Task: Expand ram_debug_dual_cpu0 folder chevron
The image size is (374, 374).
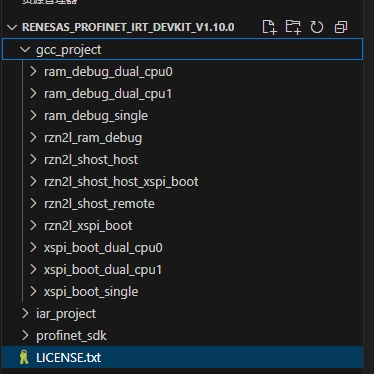Action: pyautogui.click(x=33, y=71)
